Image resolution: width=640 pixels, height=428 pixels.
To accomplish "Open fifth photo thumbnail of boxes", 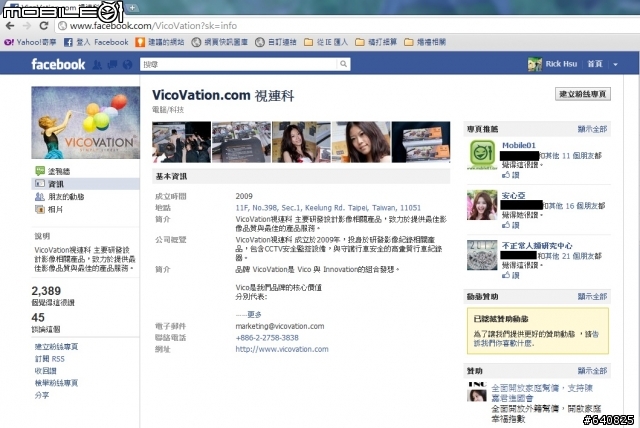I will click(421, 142).
